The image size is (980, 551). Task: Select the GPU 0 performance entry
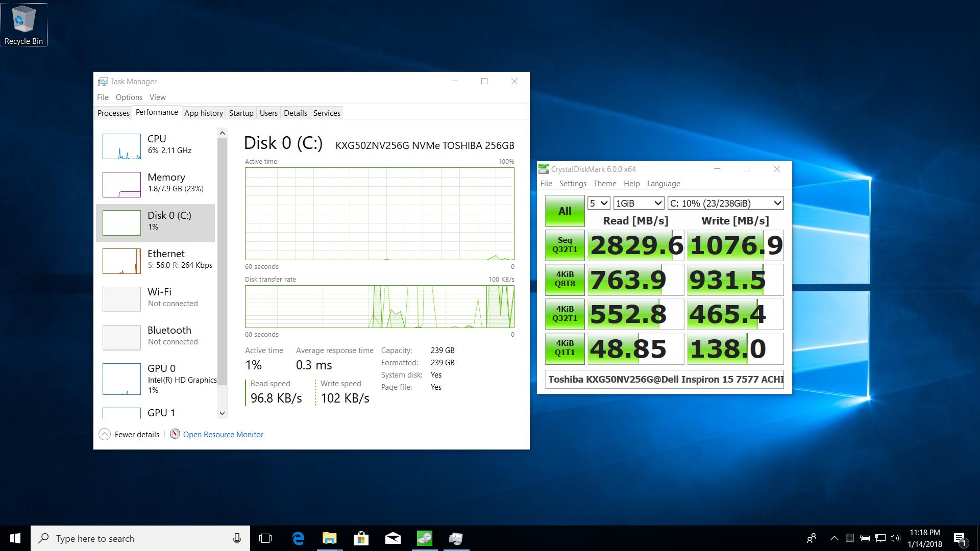tap(155, 379)
